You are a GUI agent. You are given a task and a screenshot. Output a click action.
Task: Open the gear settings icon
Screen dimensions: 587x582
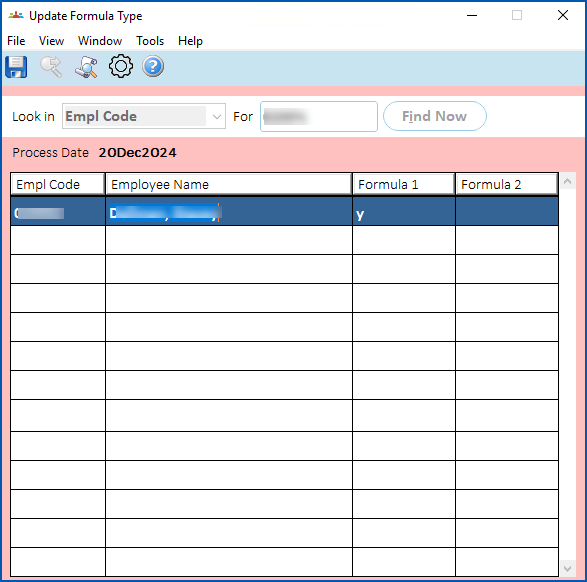point(121,67)
